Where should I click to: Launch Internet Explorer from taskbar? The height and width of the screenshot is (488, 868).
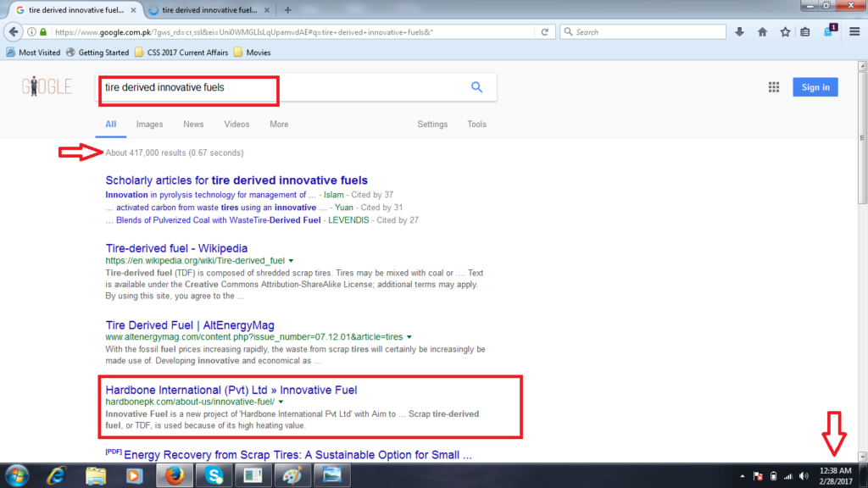click(57, 476)
